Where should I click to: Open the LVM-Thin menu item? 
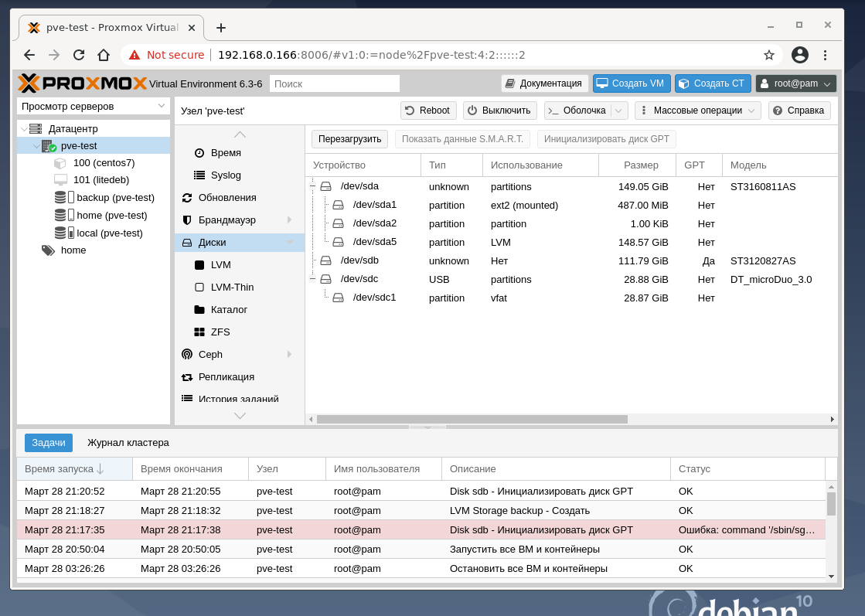point(232,288)
